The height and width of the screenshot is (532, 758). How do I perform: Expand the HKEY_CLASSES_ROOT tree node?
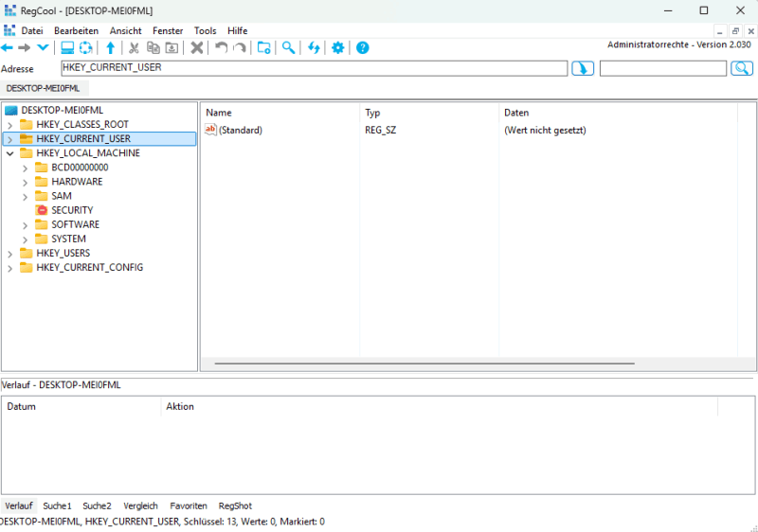click(x=10, y=125)
